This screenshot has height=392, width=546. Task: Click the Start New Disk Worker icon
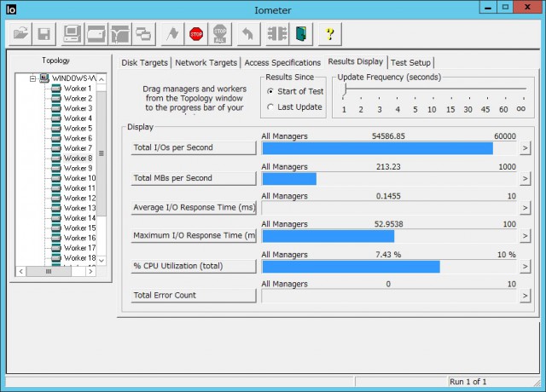click(x=96, y=35)
